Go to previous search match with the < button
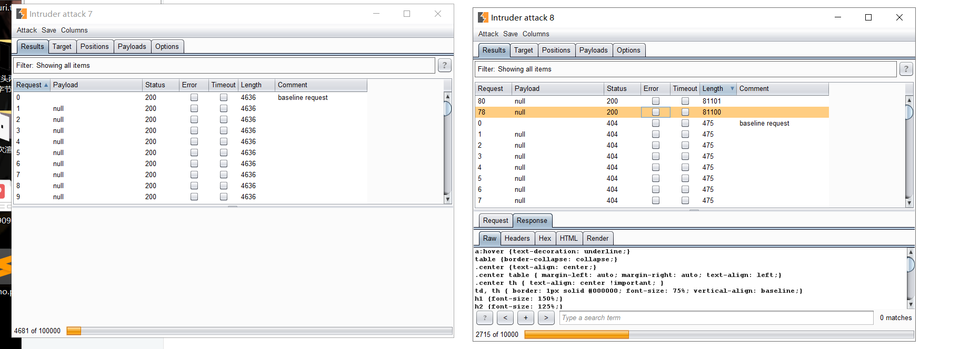980x349 pixels. coord(505,317)
